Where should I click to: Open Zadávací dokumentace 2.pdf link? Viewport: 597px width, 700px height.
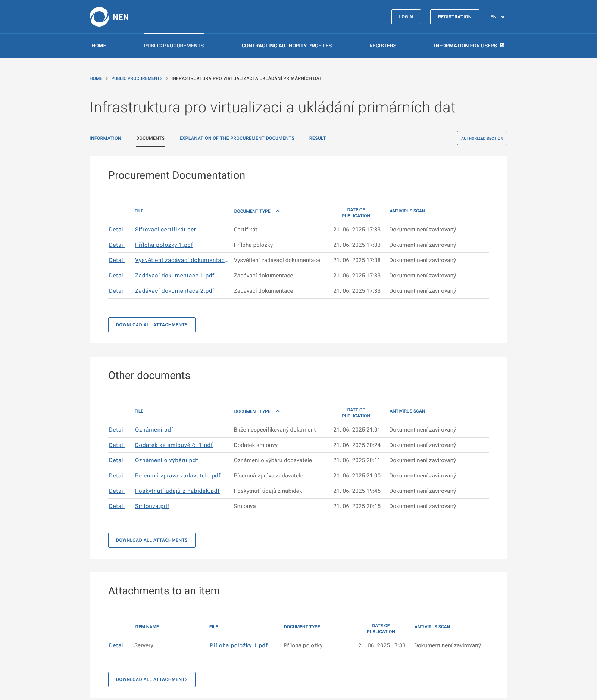175,291
